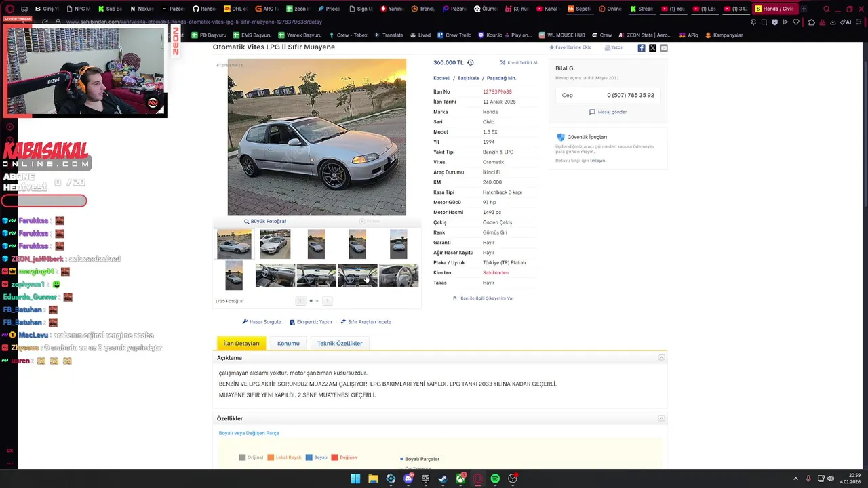This screenshot has height=488, width=868.
Task: Click the İlan ile İlgili Şikayetim Var link
Action: point(483,298)
